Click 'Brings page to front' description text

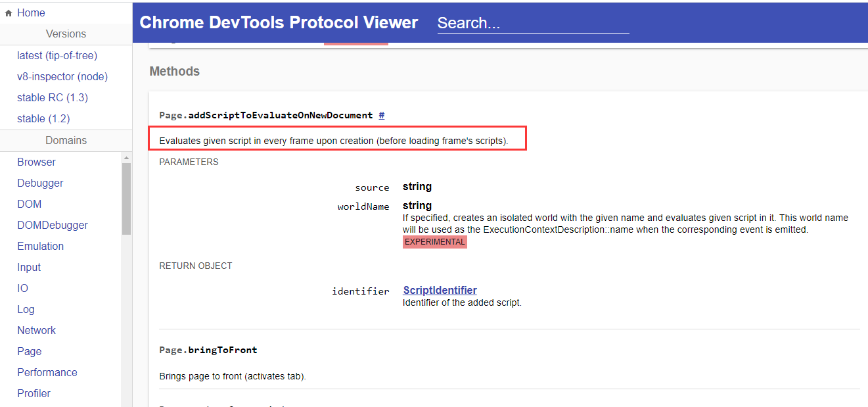(233, 377)
